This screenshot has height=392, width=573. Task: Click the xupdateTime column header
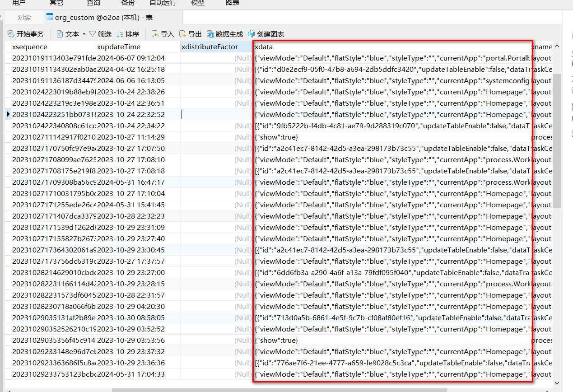tap(138, 47)
